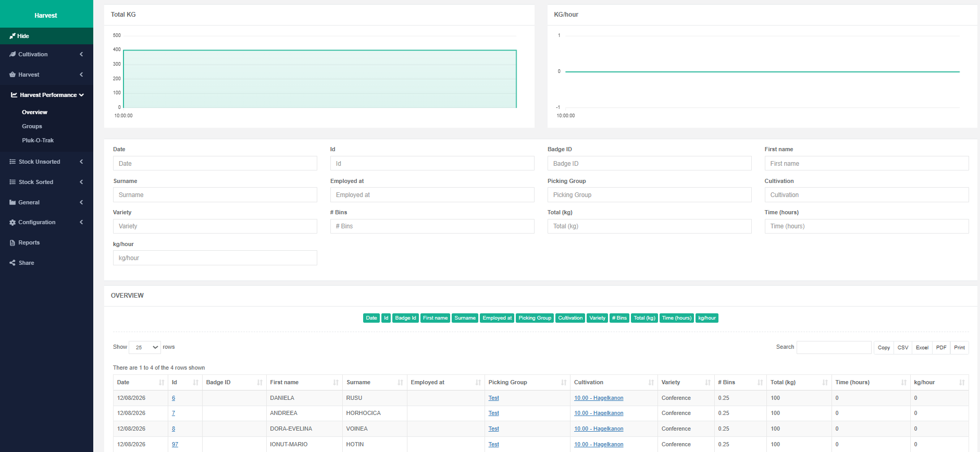Open the Pluk-O-Trak submenu item

point(38,140)
